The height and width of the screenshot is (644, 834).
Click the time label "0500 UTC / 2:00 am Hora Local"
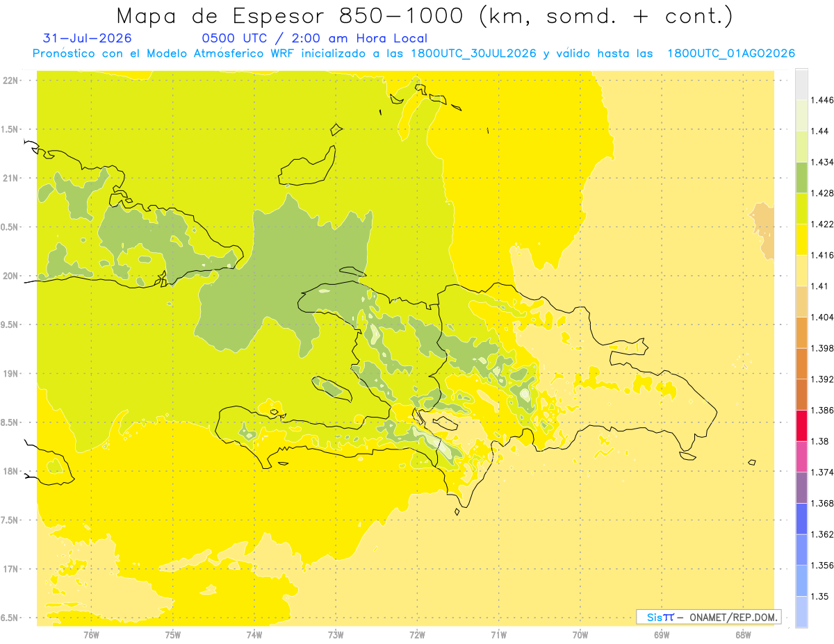click(x=314, y=38)
